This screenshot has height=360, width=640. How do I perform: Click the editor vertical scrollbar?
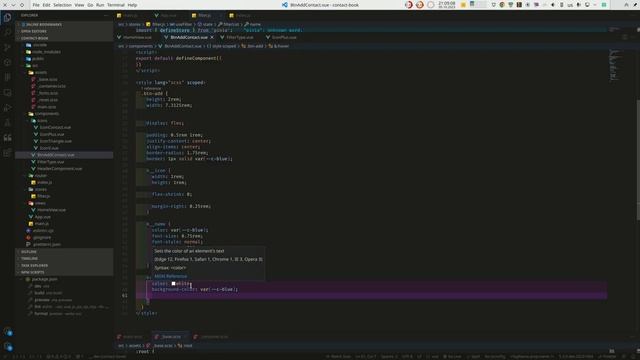[638, 161]
